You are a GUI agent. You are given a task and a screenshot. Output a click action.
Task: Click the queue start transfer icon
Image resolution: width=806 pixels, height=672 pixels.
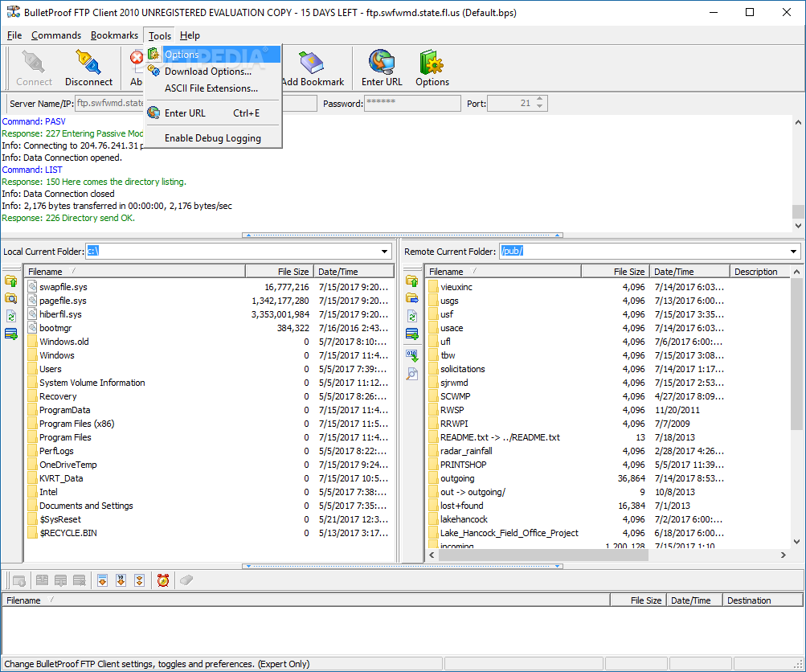19,580
